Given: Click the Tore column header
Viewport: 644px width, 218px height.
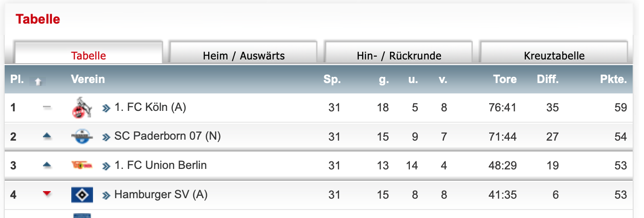Looking at the screenshot, I should (x=505, y=79).
